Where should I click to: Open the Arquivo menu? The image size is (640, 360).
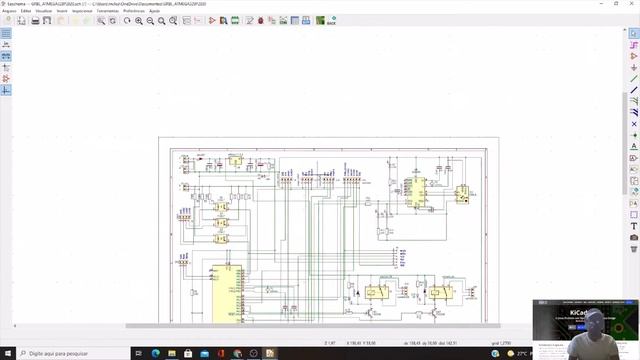pos(9,11)
